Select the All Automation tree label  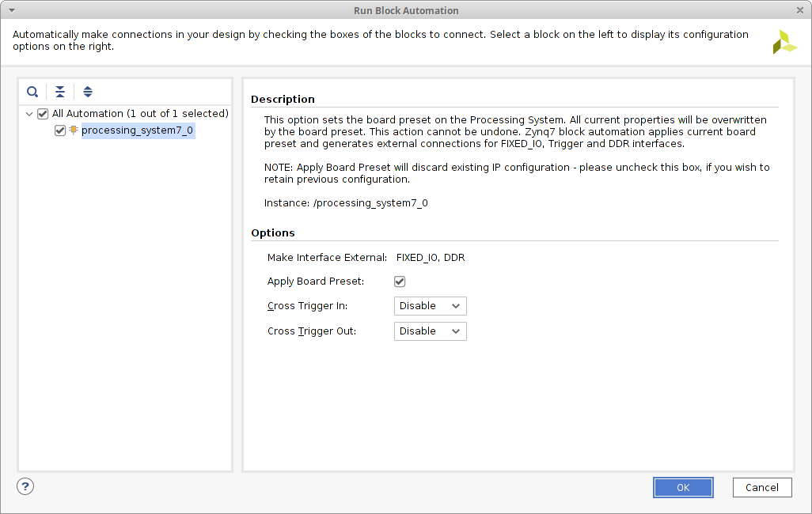(x=140, y=114)
